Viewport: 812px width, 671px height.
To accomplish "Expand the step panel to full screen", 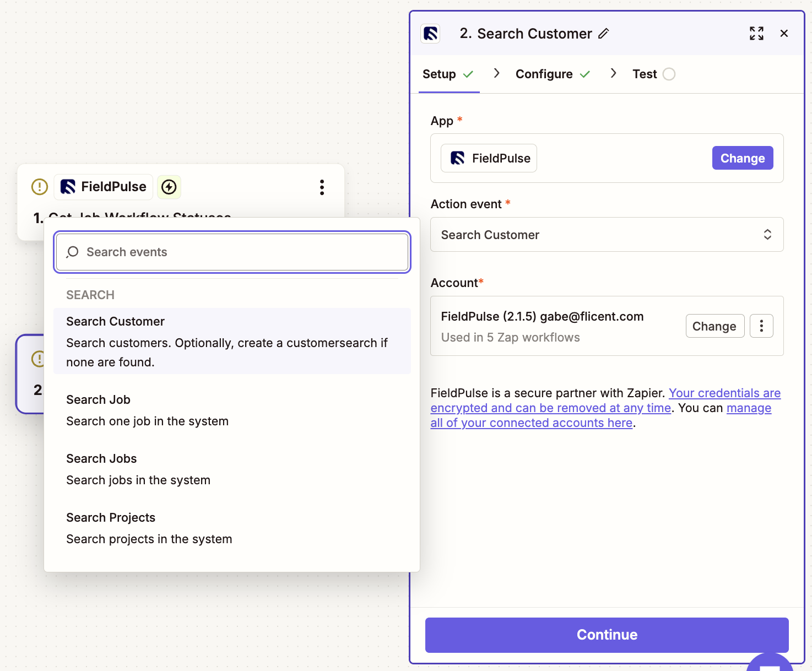I will (756, 34).
